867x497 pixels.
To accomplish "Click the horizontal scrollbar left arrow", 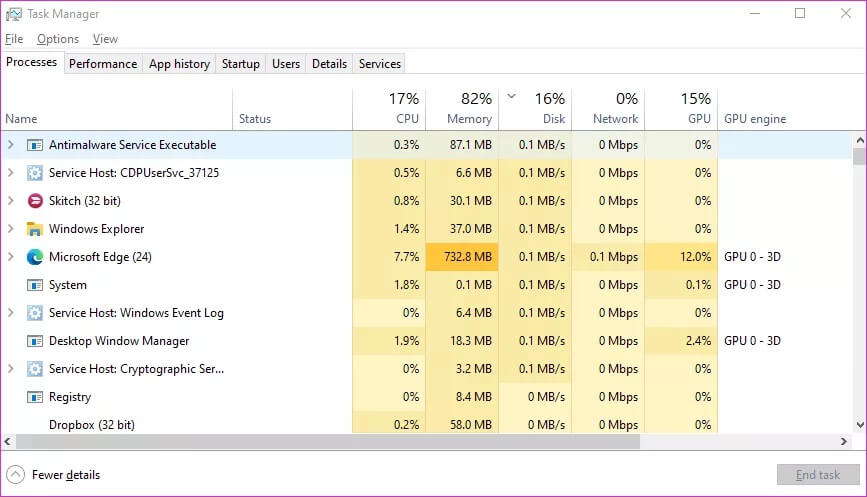I will pyautogui.click(x=7, y=441).
